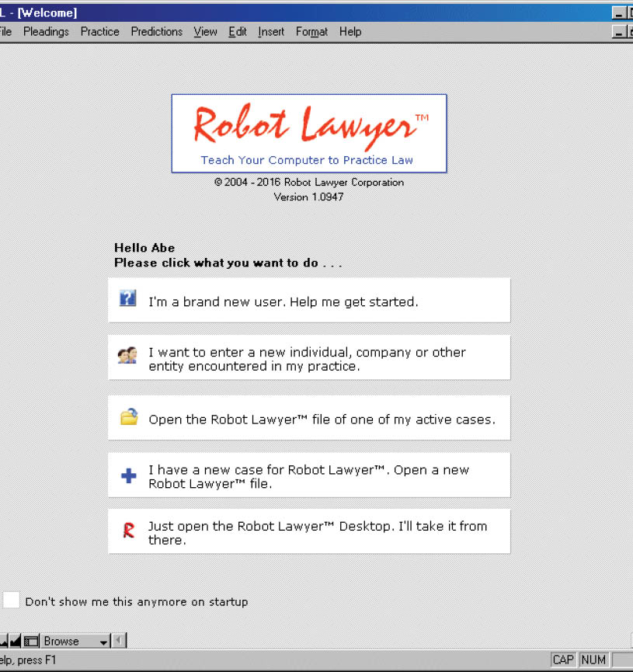Click the red R Robot Lawyer Desktop icon
The height and width of the screenshot is (672, 633).
128,531
